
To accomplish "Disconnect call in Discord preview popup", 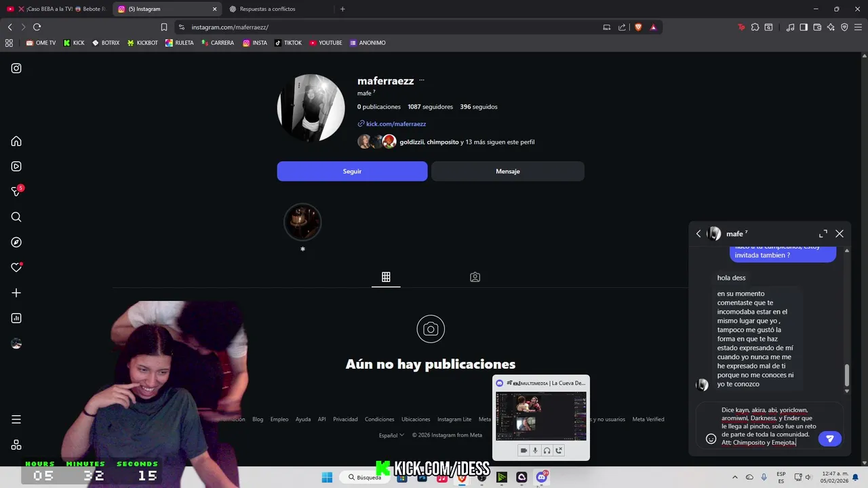I will 559,450.
